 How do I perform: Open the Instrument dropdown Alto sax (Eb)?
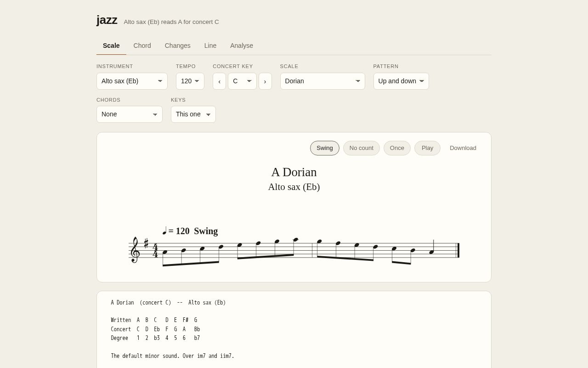(132, 81)
